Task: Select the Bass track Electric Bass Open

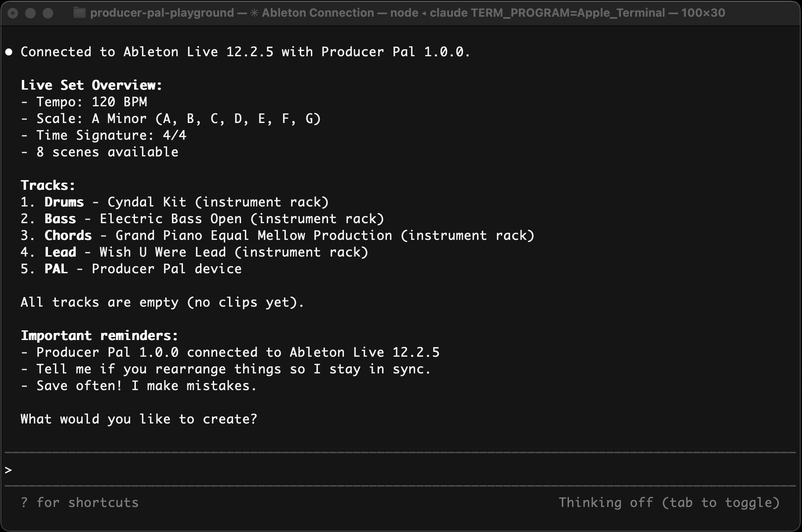Action: coord(202,218)
